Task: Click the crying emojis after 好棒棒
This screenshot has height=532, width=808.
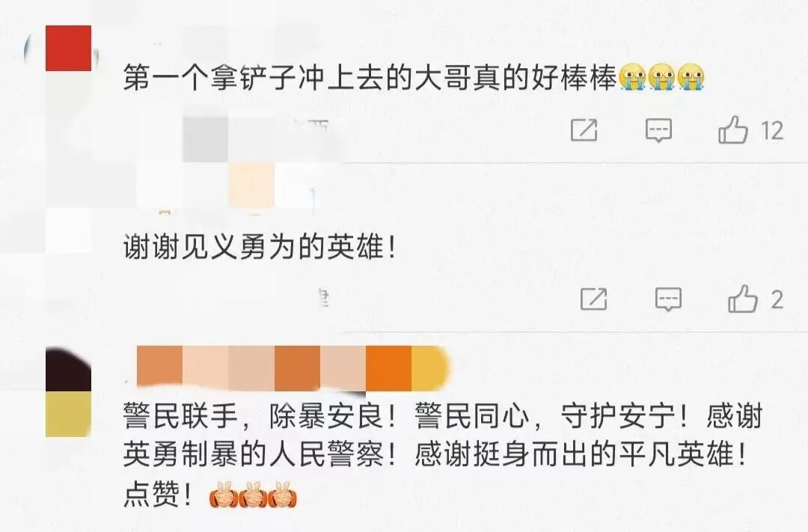Action: [661, 77]
